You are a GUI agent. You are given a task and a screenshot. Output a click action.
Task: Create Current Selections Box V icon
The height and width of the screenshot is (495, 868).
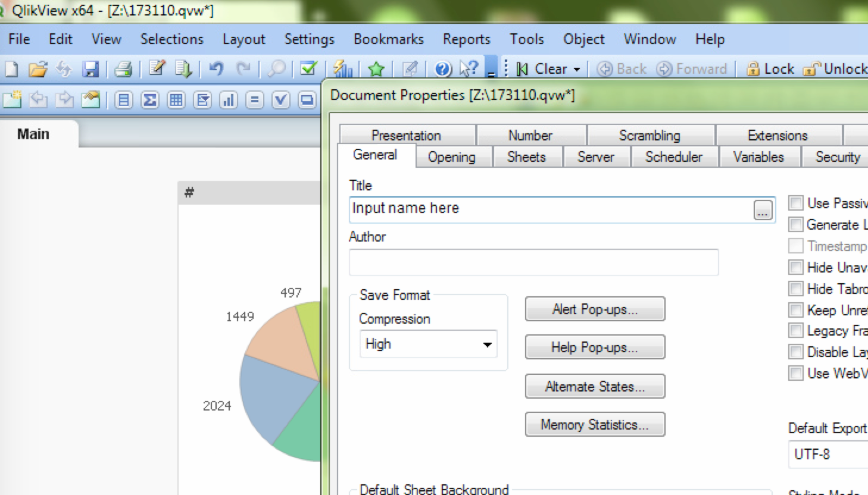pyautogui.click(x=281, y=100)
